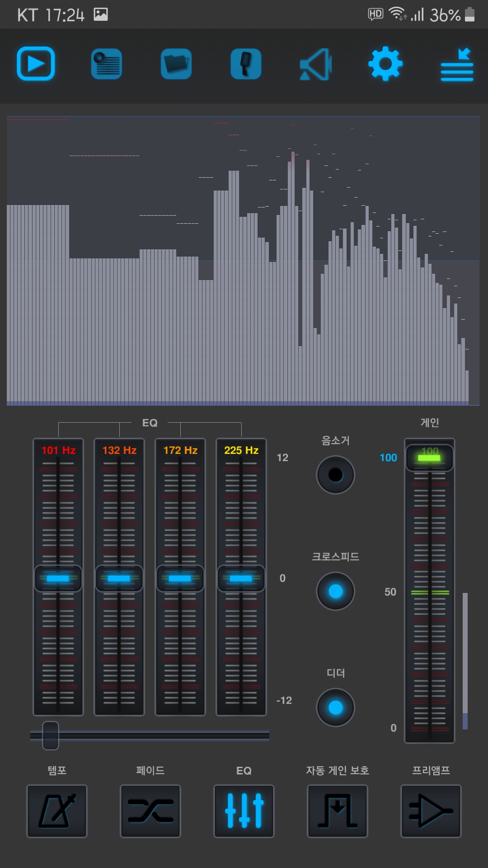Tap the 템포 label

[x=57, y=770]
